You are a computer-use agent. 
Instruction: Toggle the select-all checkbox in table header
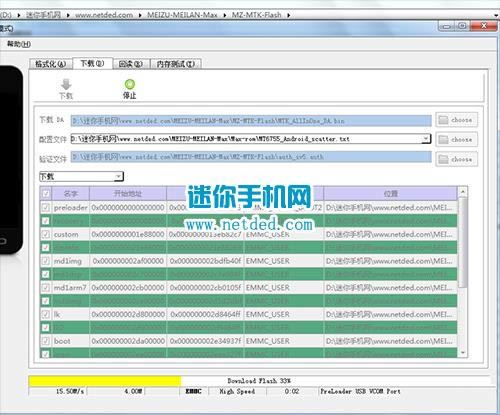coord(46,194)
